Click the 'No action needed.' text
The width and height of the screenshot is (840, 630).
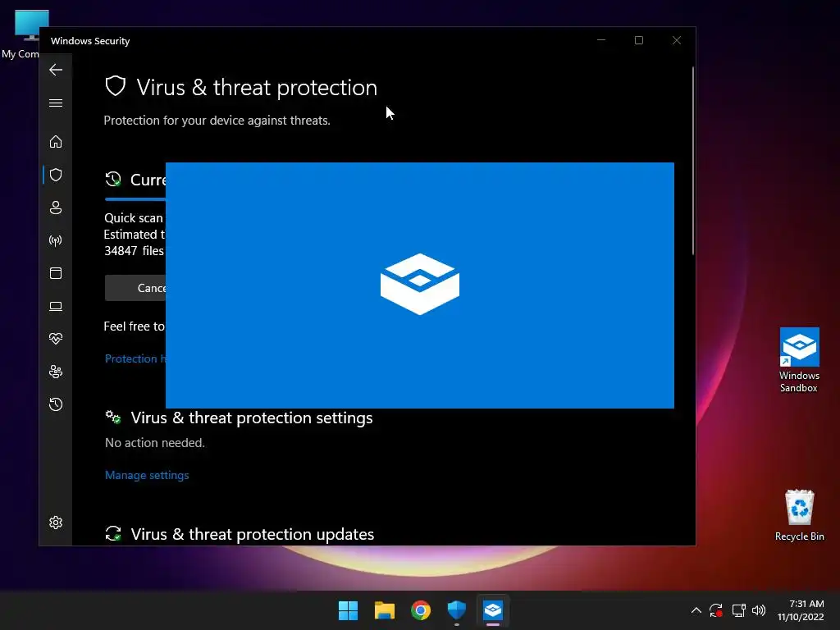[155, 442]
